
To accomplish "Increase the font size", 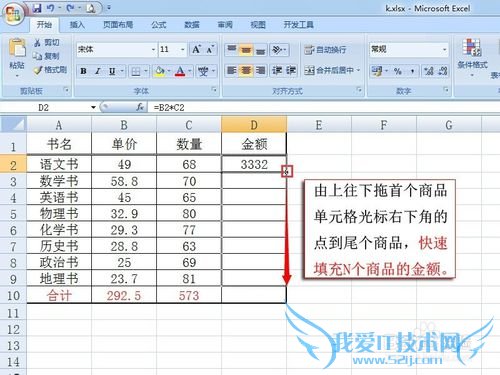I will (196, 50).
